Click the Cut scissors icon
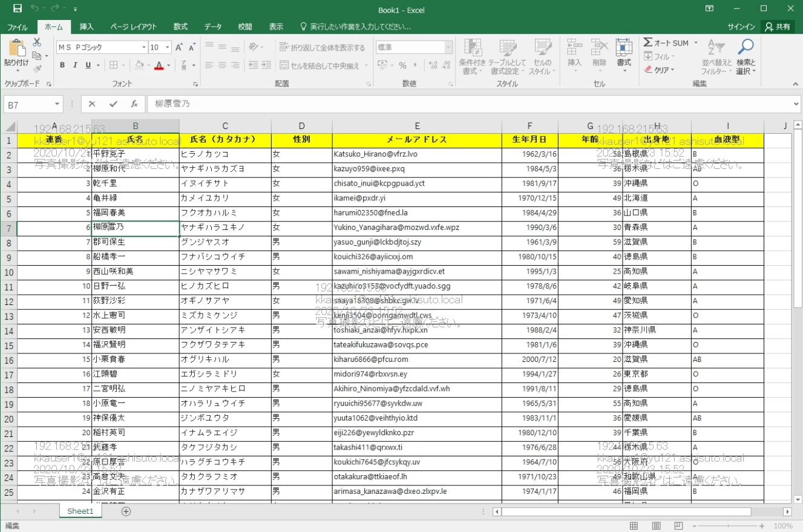 [37, 42]
